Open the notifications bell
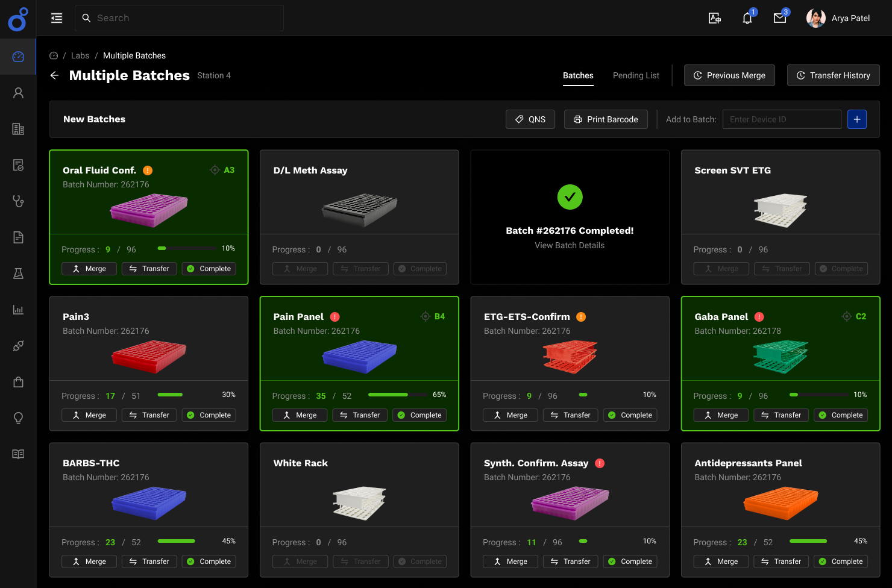892x588 pixels. [x=747, y=18]
